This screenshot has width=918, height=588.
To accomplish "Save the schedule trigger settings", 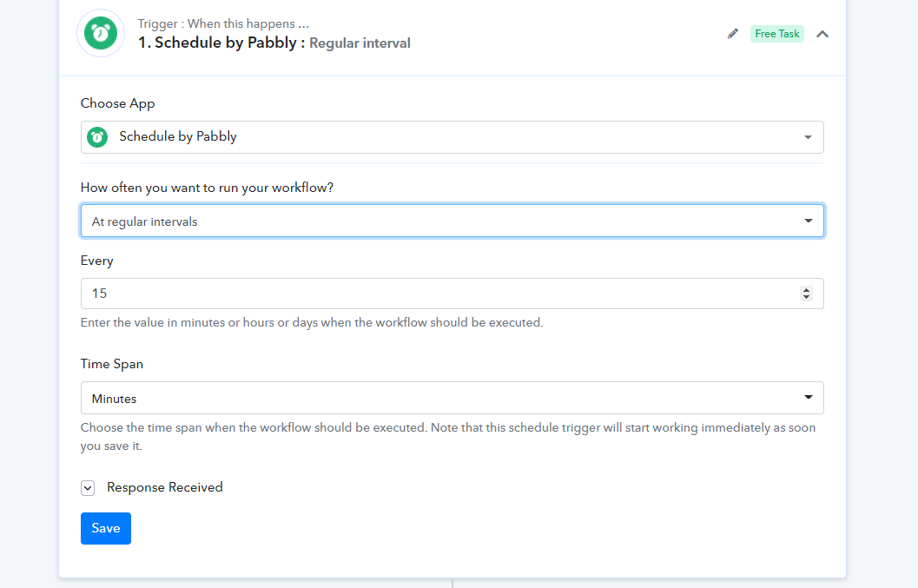I will coord(106,528).
